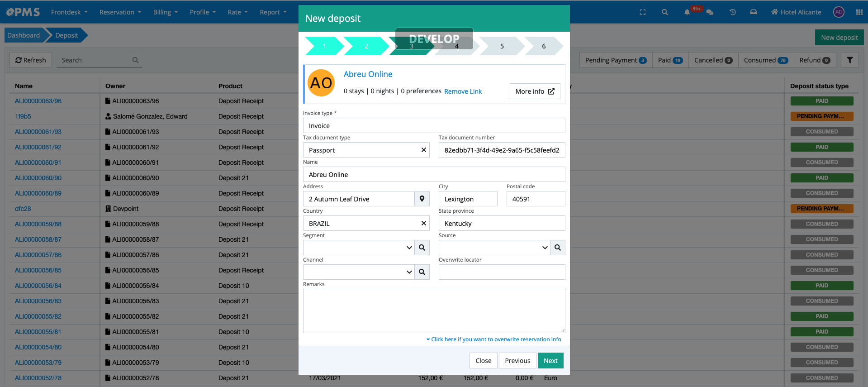Click the search icon next to Source

click(x=557, y=248)
